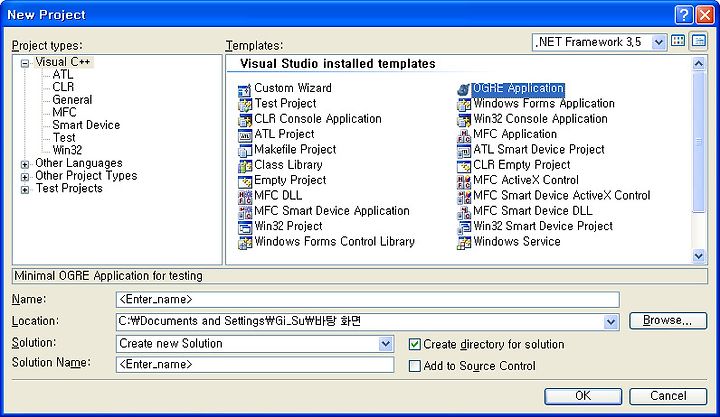Screen dimensions: 720x417
Task: Select the CLR Empty Project icon
Action: [464, 166]
